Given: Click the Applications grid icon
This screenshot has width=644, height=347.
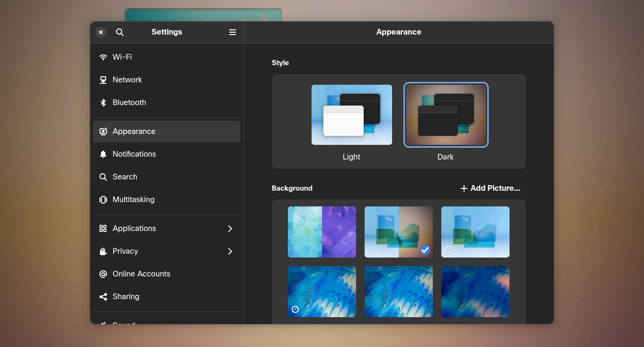Looking at the screenshot, I should point(103,229).
